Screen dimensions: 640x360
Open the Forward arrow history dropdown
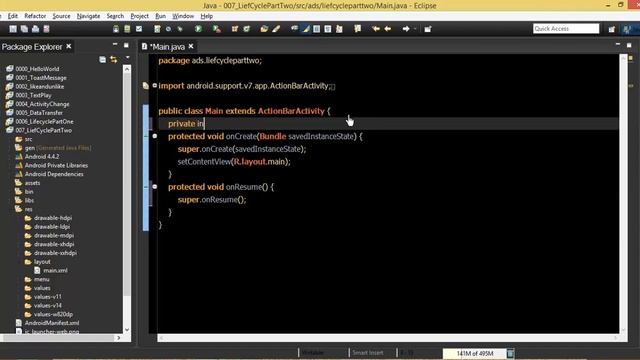point(415,29)
